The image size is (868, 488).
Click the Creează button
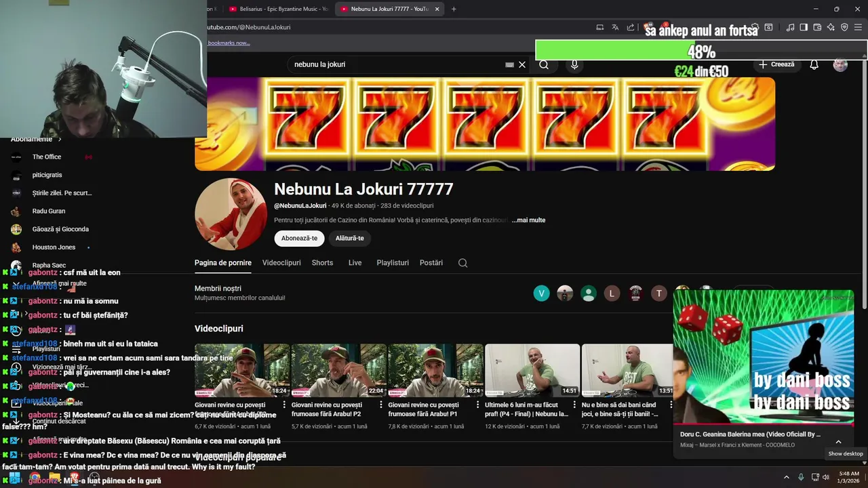(776, 64)
